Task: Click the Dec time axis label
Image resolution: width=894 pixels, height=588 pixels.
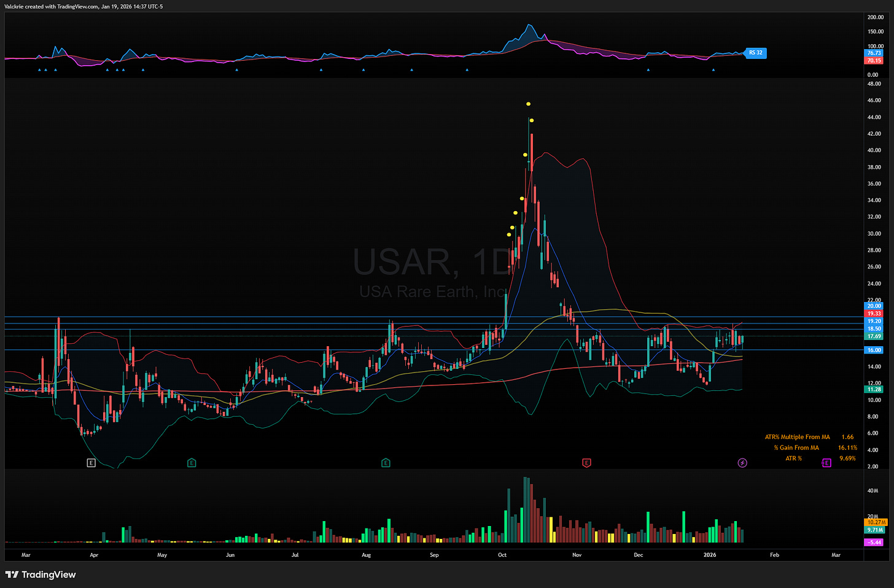Action: [639, 555]
